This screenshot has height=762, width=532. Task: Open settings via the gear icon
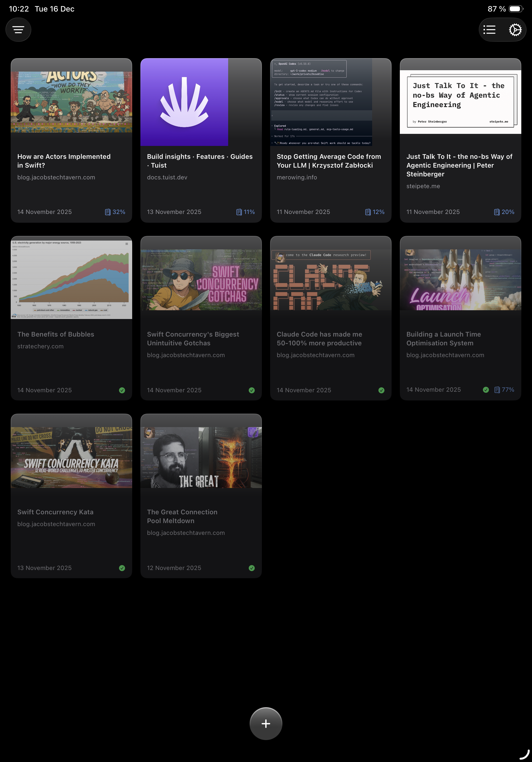(x=515, y=30)
